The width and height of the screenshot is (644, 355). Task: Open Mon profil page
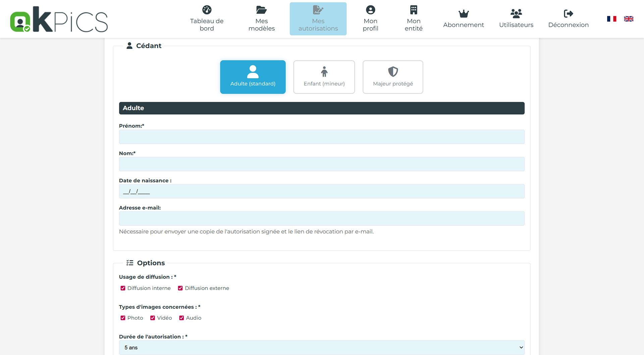pyautogui.click(x=370, y=19)
